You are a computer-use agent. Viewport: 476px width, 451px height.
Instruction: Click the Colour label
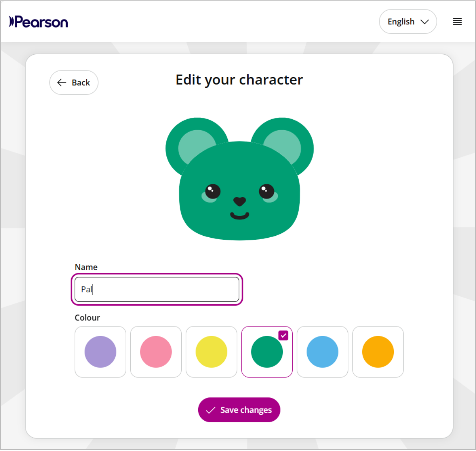[87, 318]
